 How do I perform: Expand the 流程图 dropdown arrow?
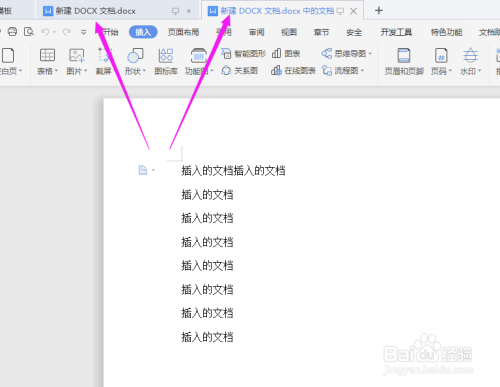click(x=362, y=71)
